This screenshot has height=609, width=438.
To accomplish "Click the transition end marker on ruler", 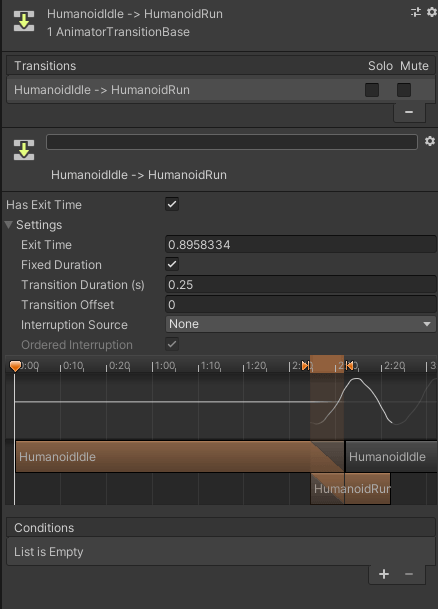I will pos(349,365).
